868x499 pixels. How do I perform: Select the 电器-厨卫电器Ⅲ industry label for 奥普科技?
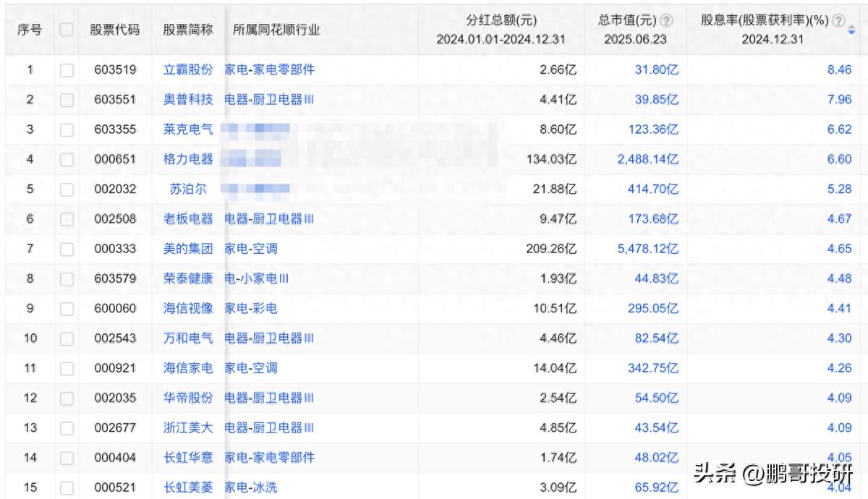click(268, 99)
